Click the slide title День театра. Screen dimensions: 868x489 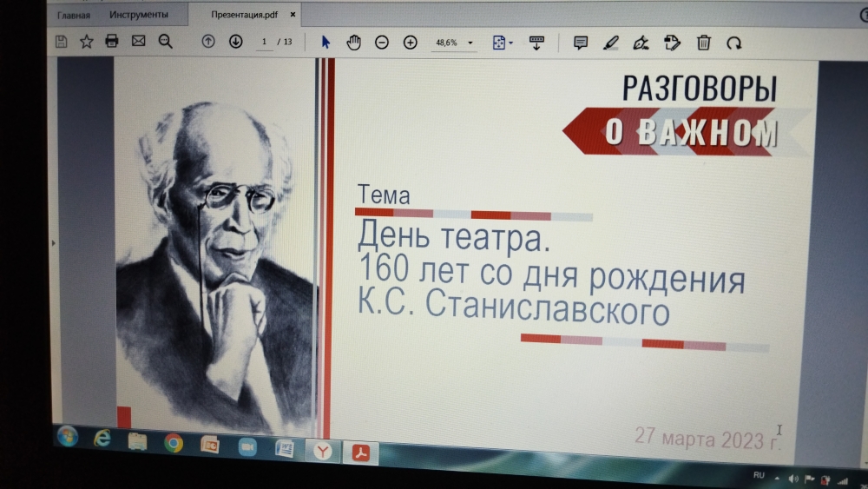(x=454, y=236)
